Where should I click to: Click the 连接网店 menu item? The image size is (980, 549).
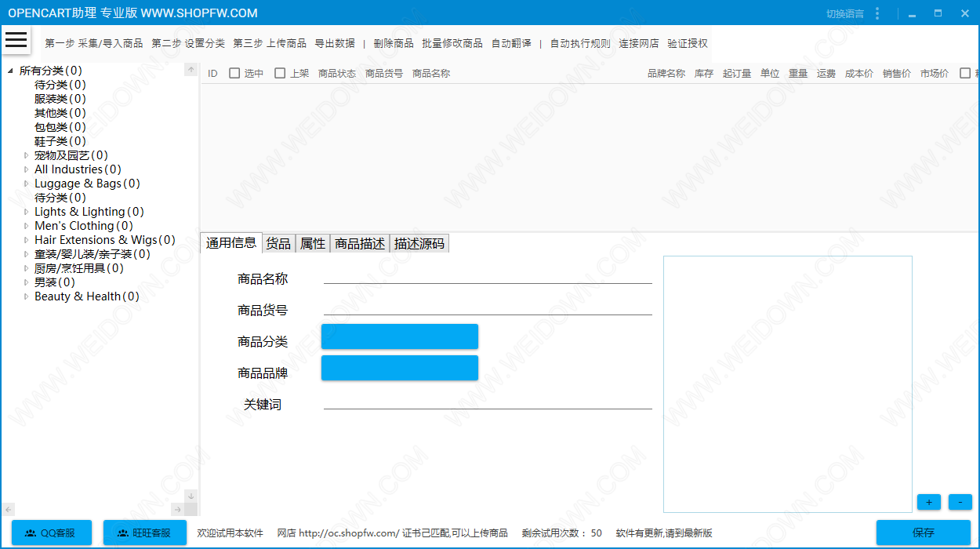point(639,43)
